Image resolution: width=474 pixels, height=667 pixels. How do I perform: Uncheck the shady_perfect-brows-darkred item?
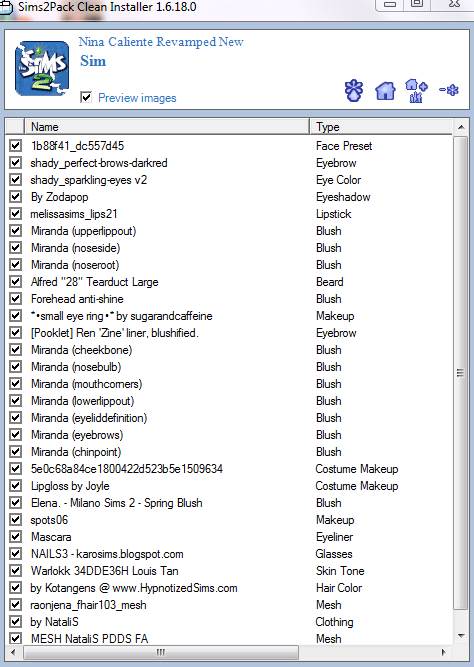15,162
